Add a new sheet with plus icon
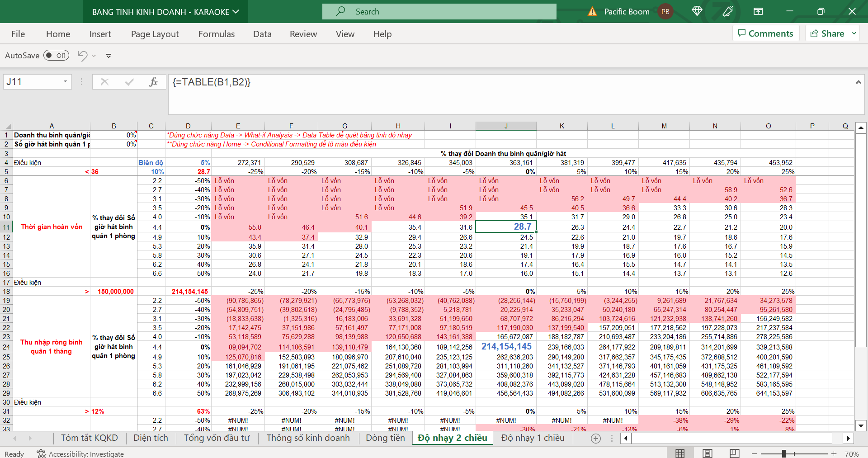 tap(596, 438)
